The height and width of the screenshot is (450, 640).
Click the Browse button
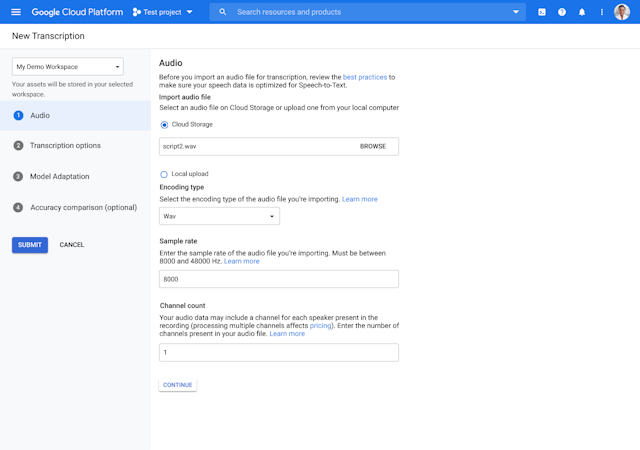(x=372, y=146)
